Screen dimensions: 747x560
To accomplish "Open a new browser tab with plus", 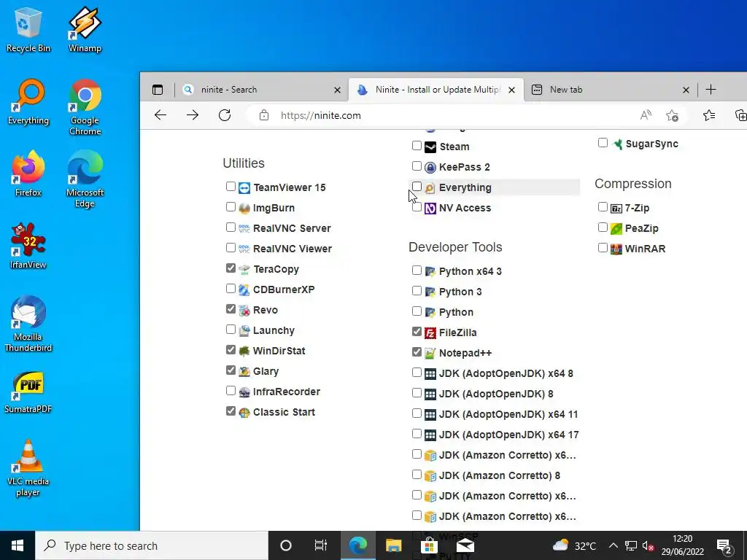I will 711,90.
